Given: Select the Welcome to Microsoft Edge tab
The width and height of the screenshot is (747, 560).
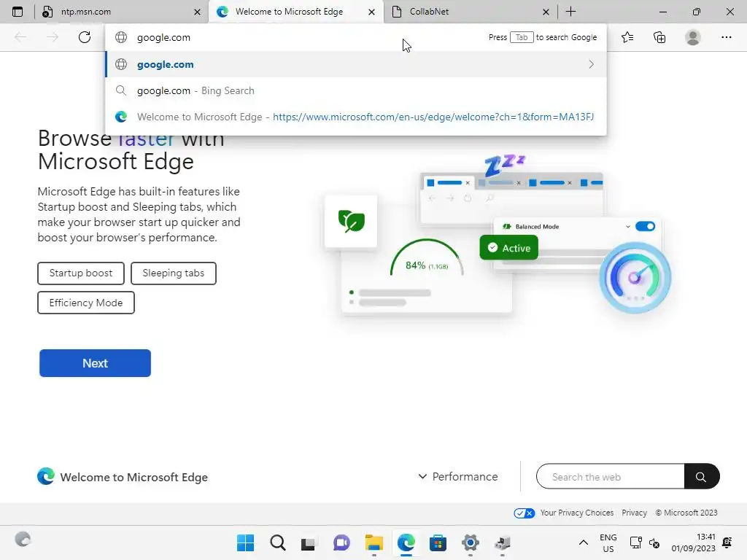Looking at the screenshot, I should [295, 12].
